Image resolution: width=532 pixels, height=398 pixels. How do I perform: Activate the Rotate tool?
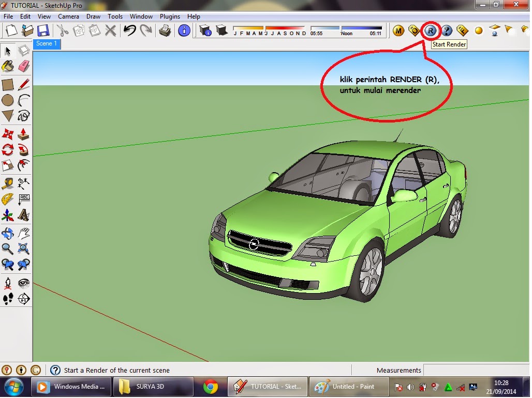tap(8, 149)
